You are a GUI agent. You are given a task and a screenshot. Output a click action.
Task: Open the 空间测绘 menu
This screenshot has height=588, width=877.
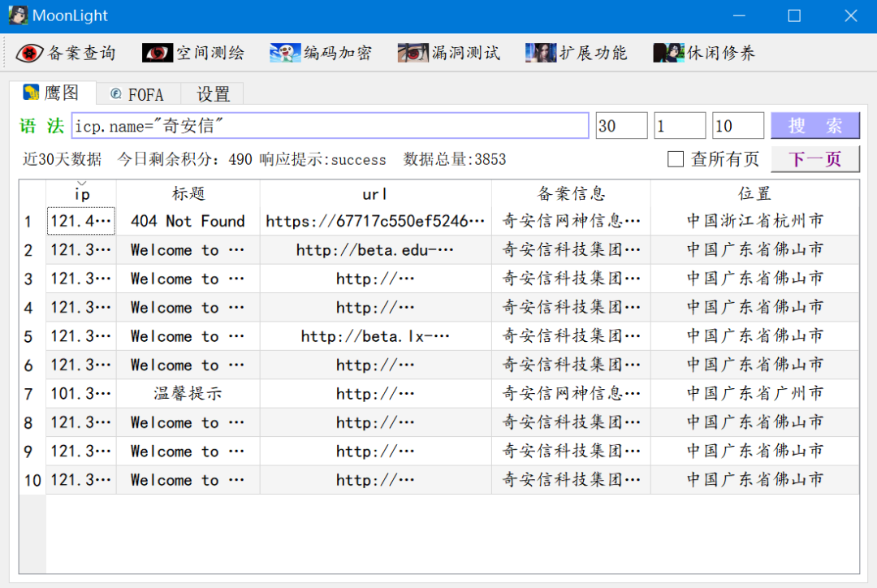[193, 53]
